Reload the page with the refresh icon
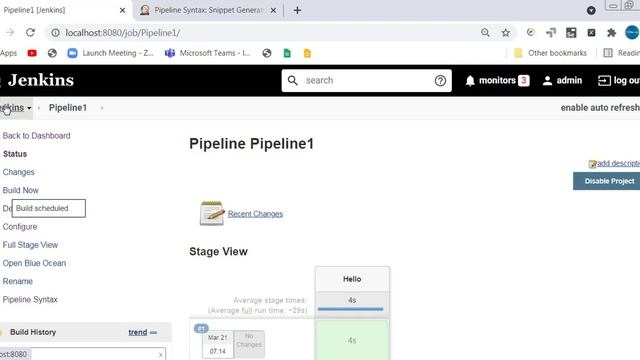640x360 pixels. point(30,33)
